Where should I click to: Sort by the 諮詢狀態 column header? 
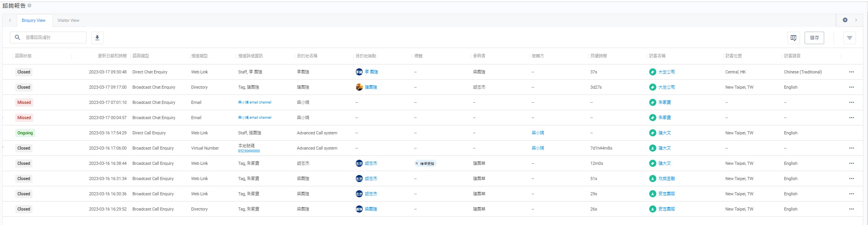(23, 56)
